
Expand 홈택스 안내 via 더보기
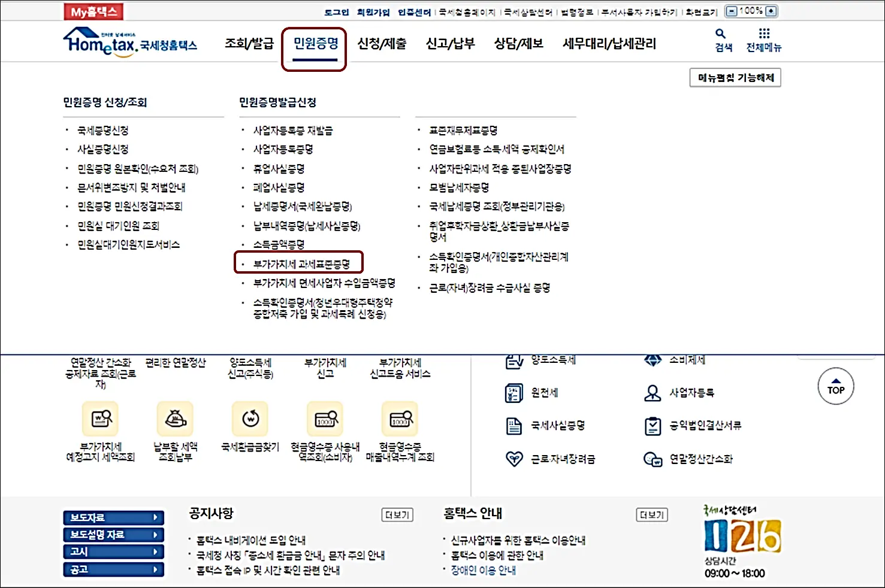[x=652, y=514]
